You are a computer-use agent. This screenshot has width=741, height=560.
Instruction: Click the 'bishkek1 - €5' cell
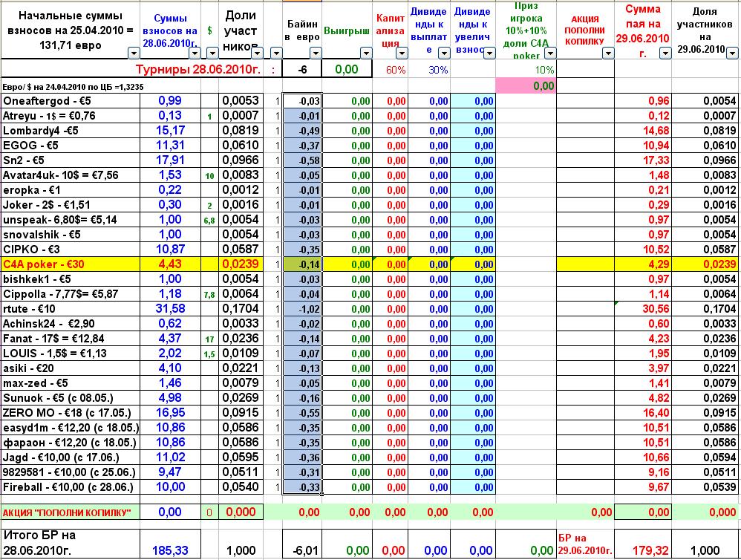(71, 279)
